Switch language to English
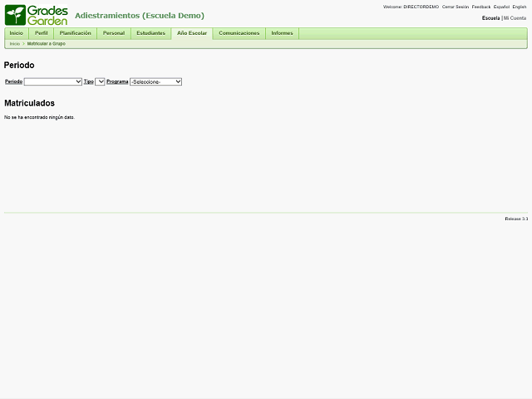 520,7
